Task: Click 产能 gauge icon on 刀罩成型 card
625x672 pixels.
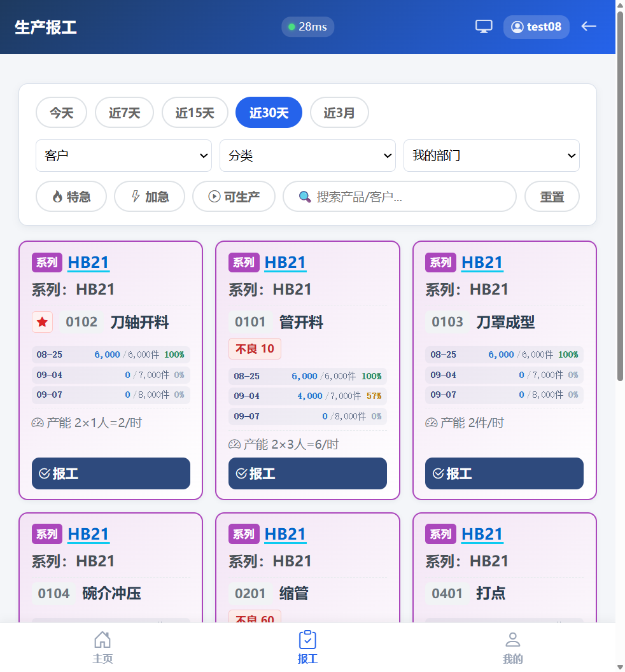Action: click(432, 423)
